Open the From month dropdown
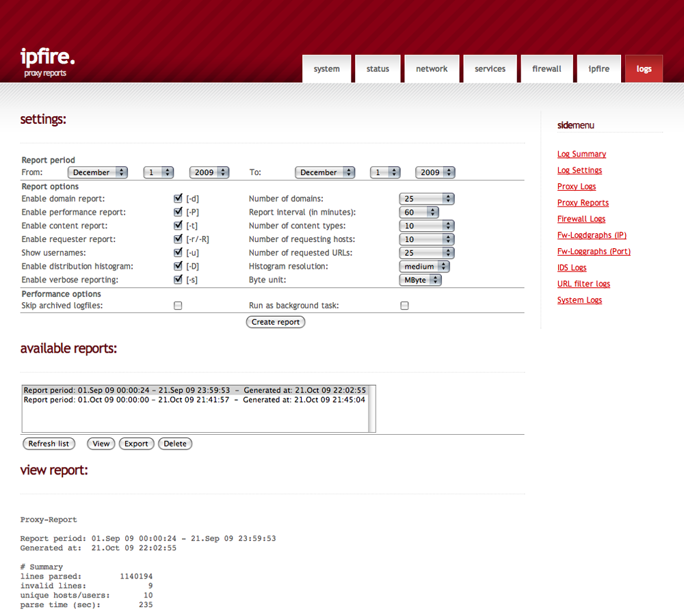This screenshot has height=616, width=684. (x=97, y=173)
